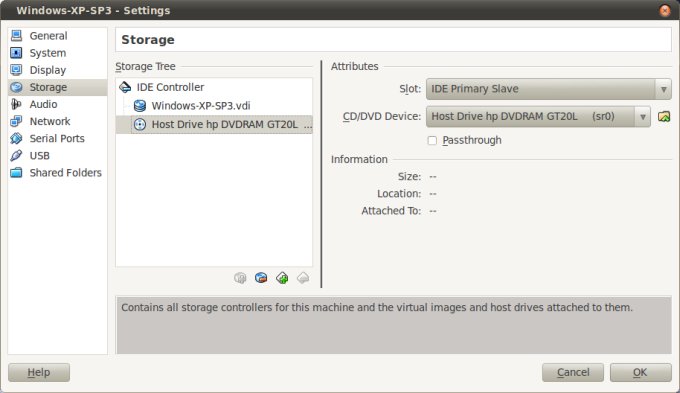The height and width of the screenshot is (393, 680).
Task: Click the Shared Folders folder icon
Action: [16, 173]
